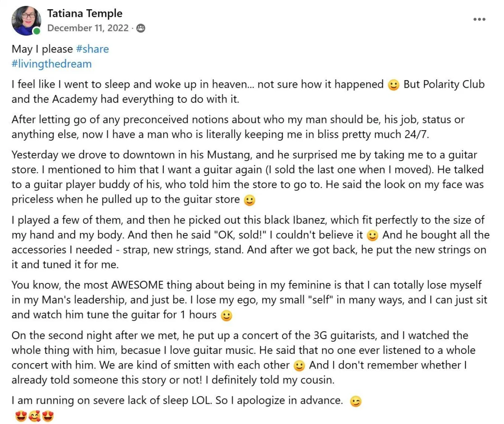Open Tatiana Temple's profile picture
Image resolution: width=504 pixels, height=424 pixels.
pyautogui.click(x=26, y=21)
